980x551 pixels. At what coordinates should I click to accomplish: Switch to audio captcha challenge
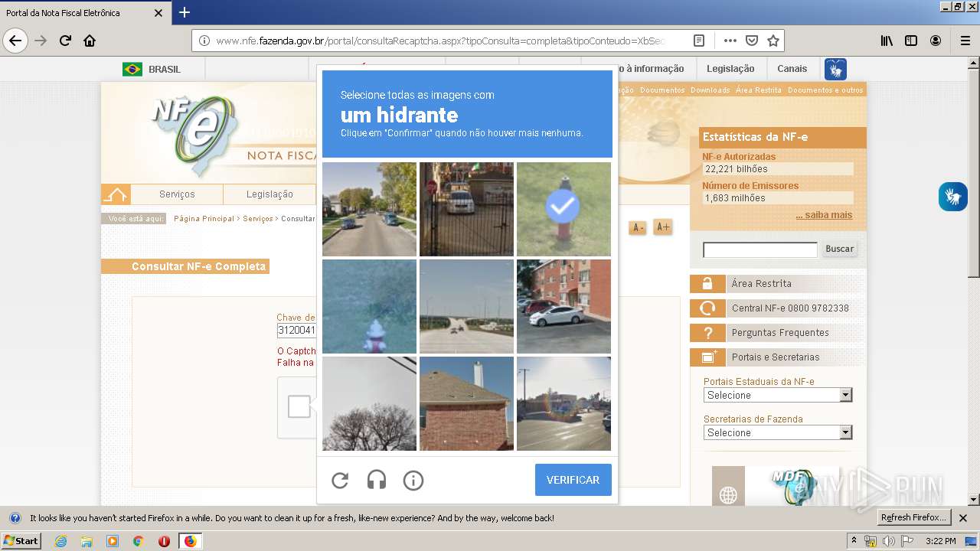[x=377, y=481]
